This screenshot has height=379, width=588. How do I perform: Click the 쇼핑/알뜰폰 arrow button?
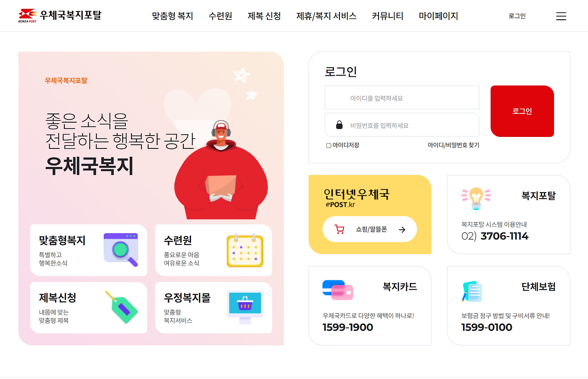click(370, 229)
